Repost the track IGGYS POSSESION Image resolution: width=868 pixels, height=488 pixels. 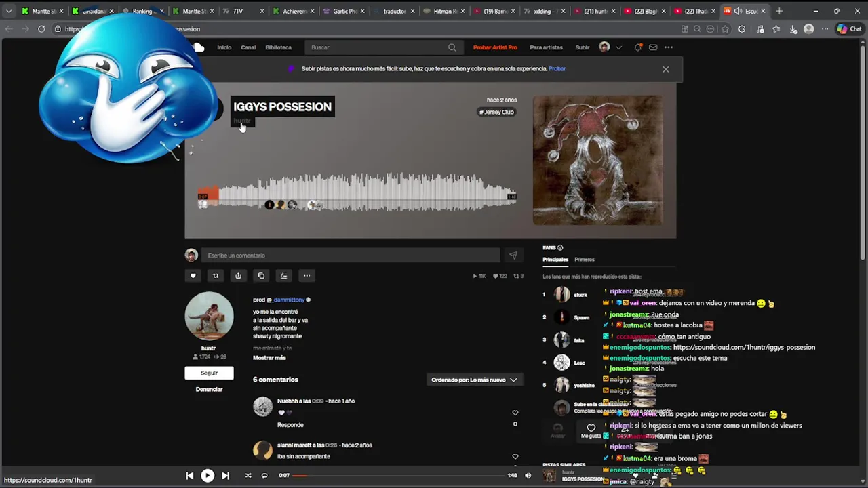(x=216, y=276)
